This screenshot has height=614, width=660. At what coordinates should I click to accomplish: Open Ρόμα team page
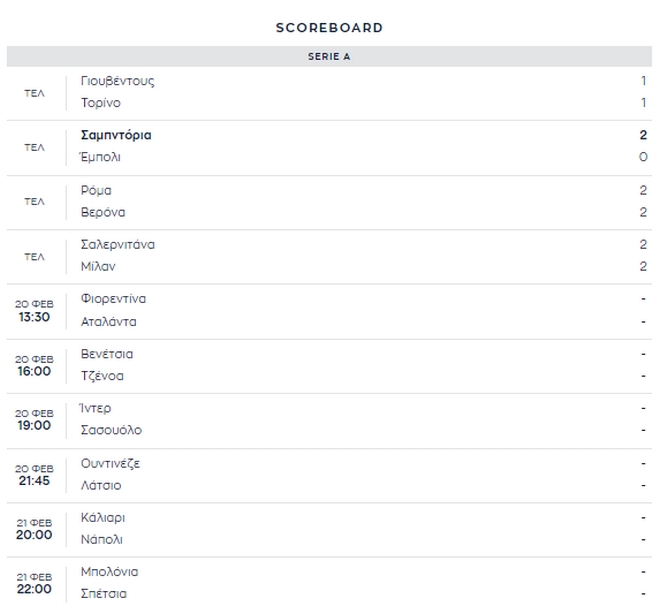tap(96, 190)
